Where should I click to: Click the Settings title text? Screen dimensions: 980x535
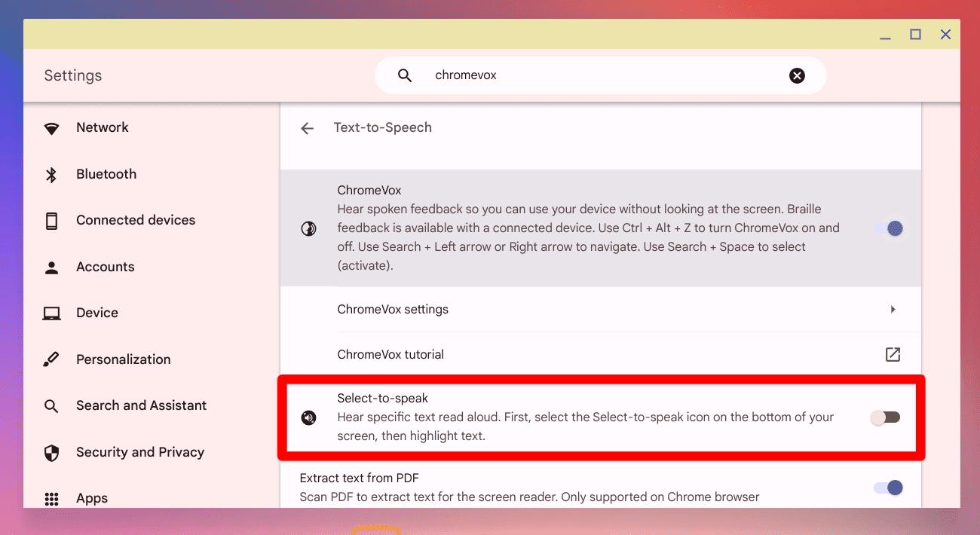[73, 75]
